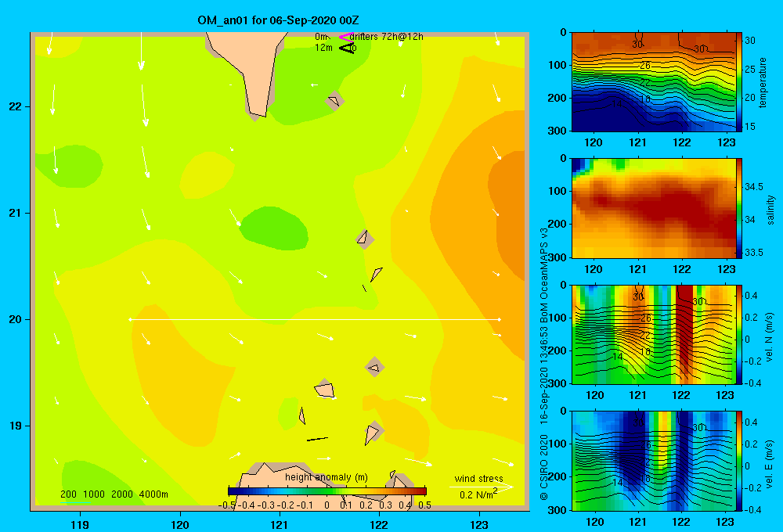Click depth tick '100' on salinity panel

point(558,191)
